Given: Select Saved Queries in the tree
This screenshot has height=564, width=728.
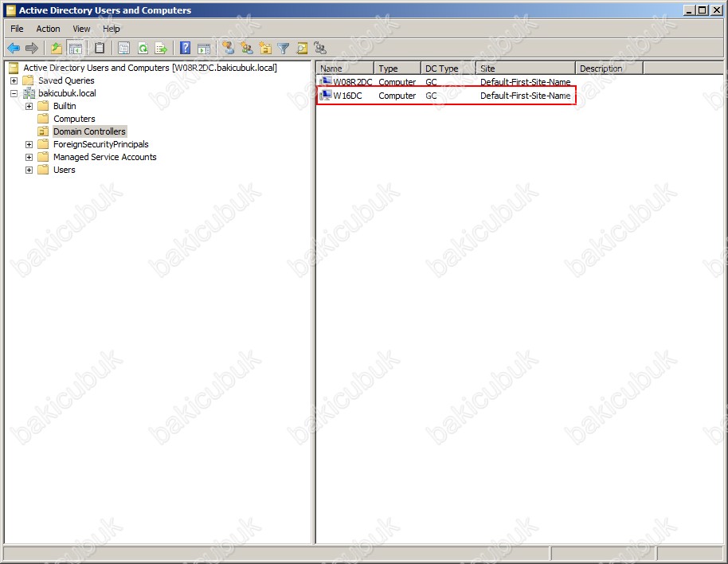Looking at the screenshot, I should pyautogui.click(x=66, y=80).
